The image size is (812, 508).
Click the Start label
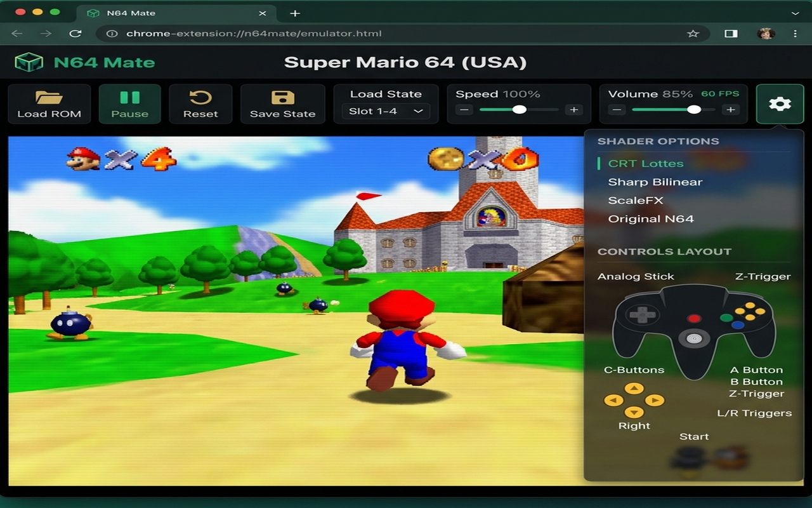(694, 436)
